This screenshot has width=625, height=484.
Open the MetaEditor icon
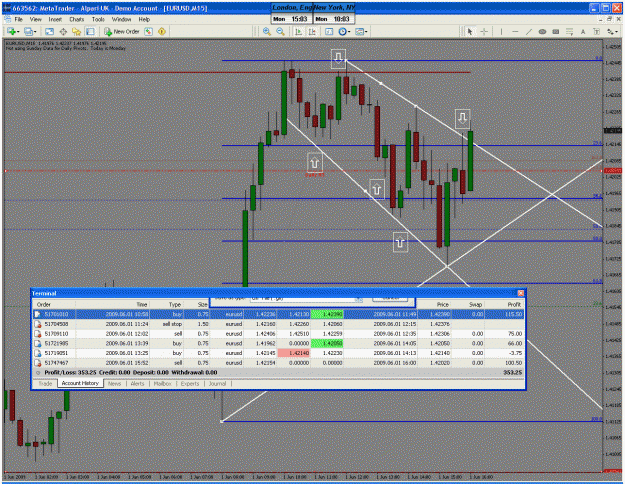pos(148,31)
